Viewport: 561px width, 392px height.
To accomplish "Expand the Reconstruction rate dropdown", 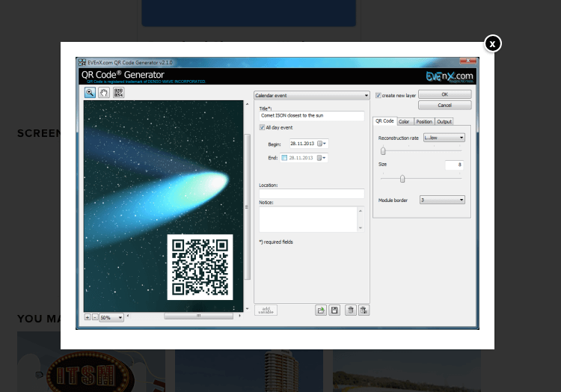I will coord(444,138).
